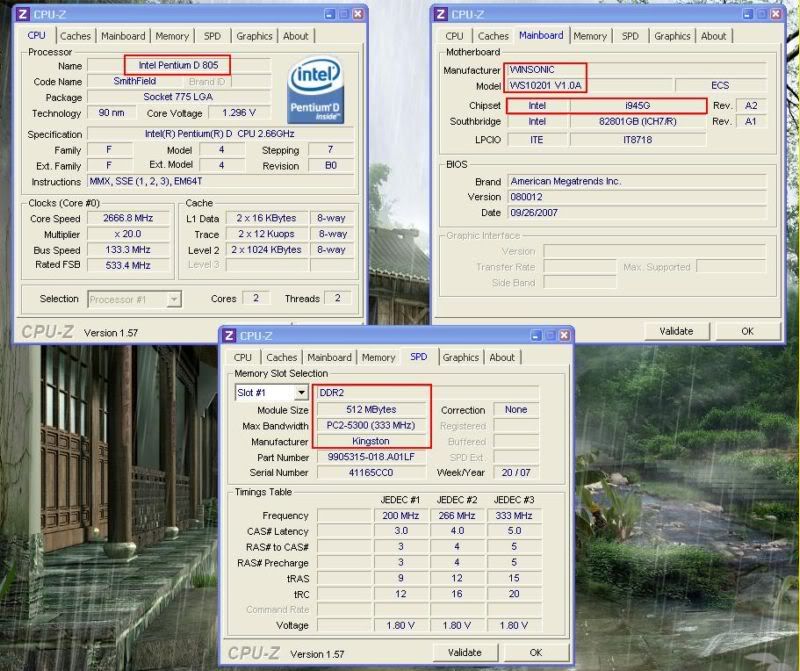The height and width of the screenshot is (671, 800).
Task: Click the Chipset value i945G
Action: point(638,106)
